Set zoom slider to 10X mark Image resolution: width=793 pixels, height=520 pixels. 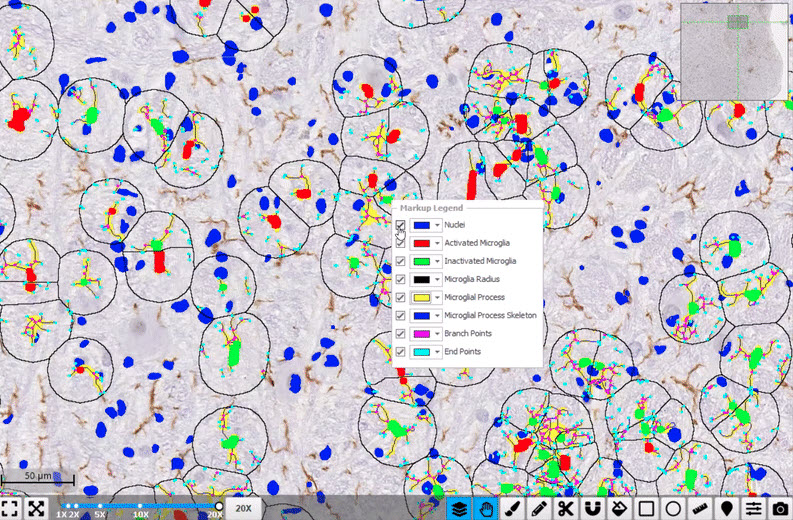141,506
